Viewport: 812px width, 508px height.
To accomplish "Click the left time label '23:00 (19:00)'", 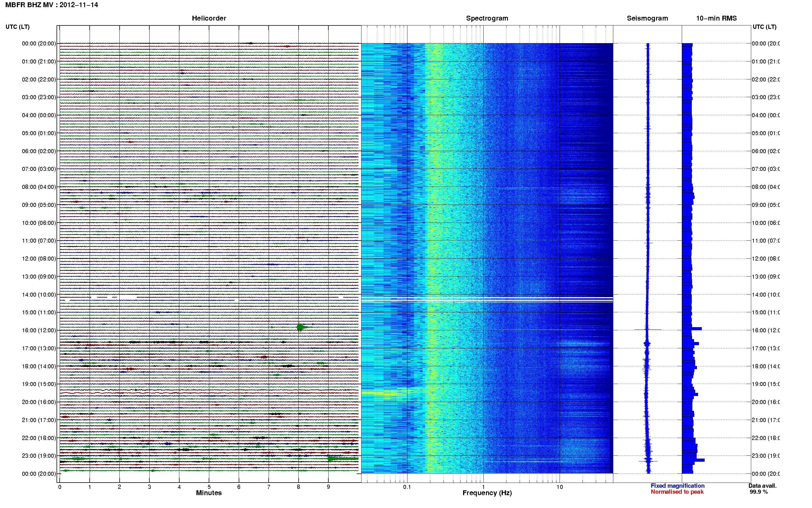I will point(39,456).
